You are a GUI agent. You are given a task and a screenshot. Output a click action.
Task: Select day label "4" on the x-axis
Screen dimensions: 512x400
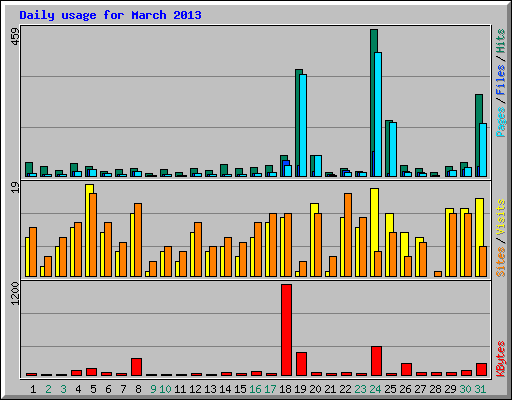pos(78,389)
